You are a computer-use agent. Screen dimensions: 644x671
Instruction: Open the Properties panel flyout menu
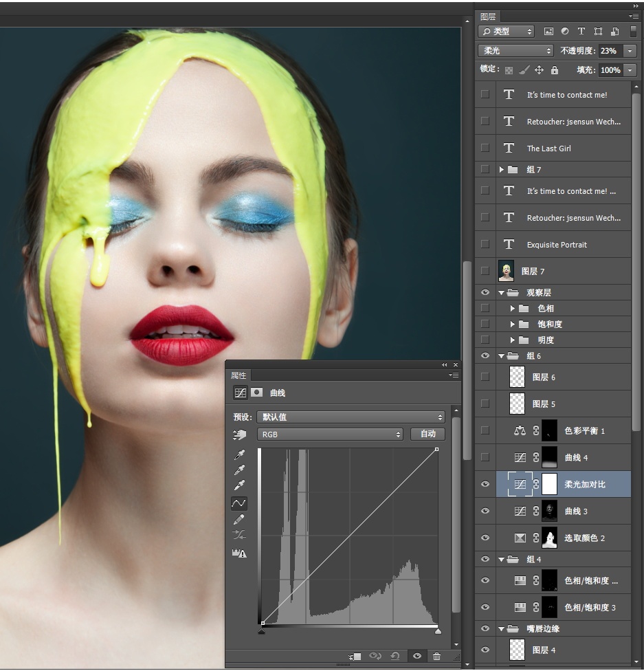click(454, 375)
